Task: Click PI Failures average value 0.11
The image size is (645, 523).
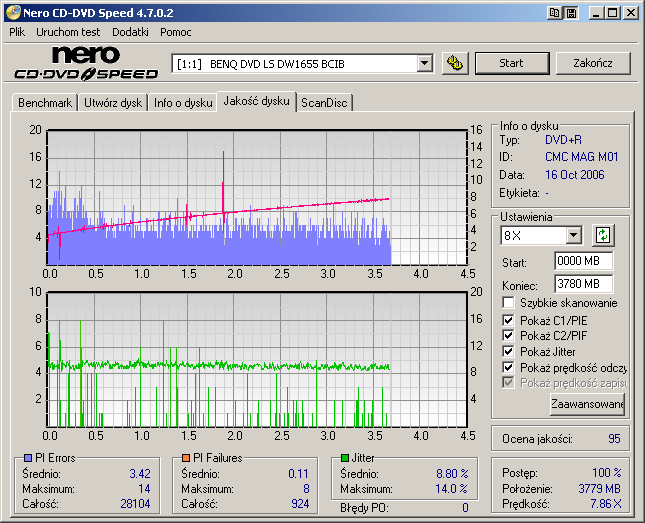Action: pos(298,474)
